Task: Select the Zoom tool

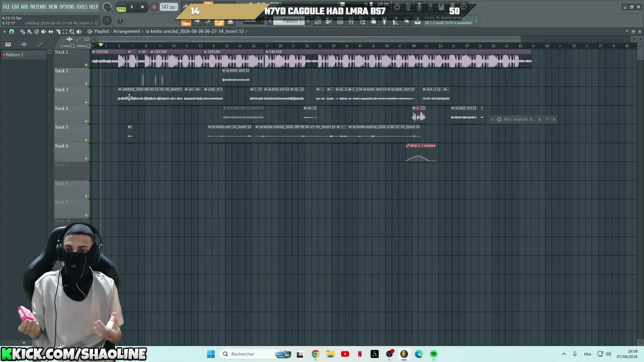Action: tap(72, 31)
